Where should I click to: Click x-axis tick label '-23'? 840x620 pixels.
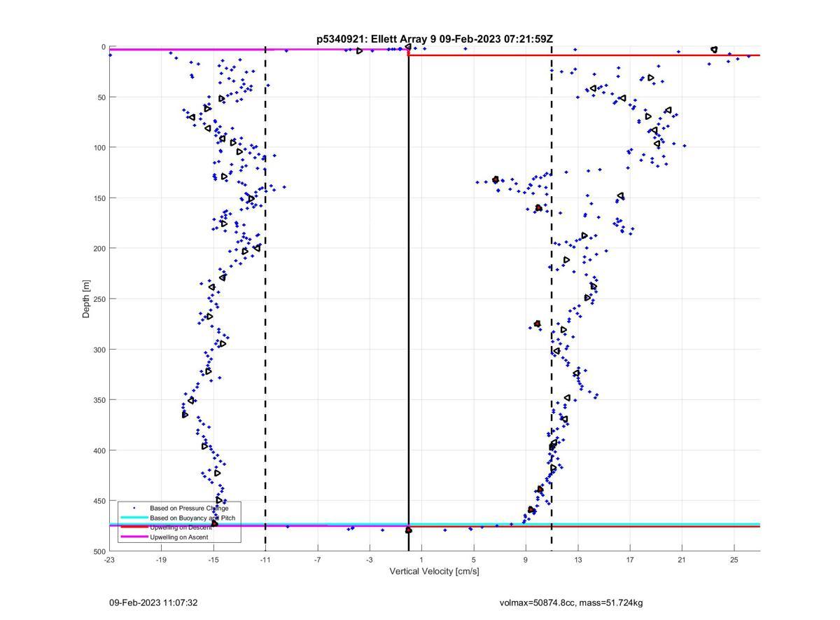(109, 560)
